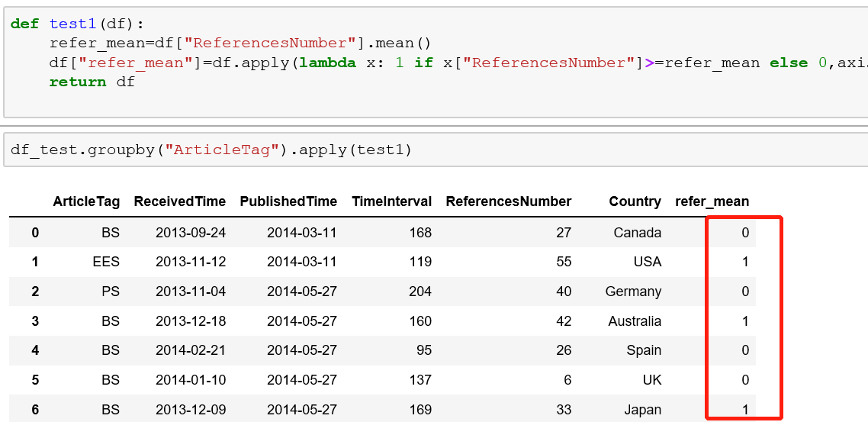Select the ReferencesNumber value 55
868x422 pixels.
click(563, 262)
